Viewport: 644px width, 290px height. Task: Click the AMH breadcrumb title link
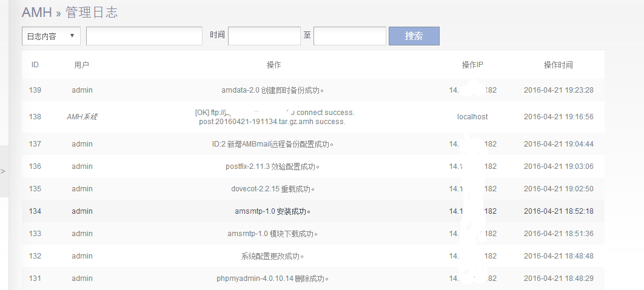(36, 12)
